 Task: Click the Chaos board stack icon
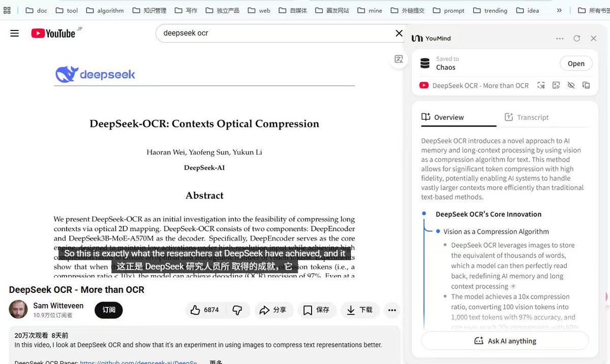425,63
